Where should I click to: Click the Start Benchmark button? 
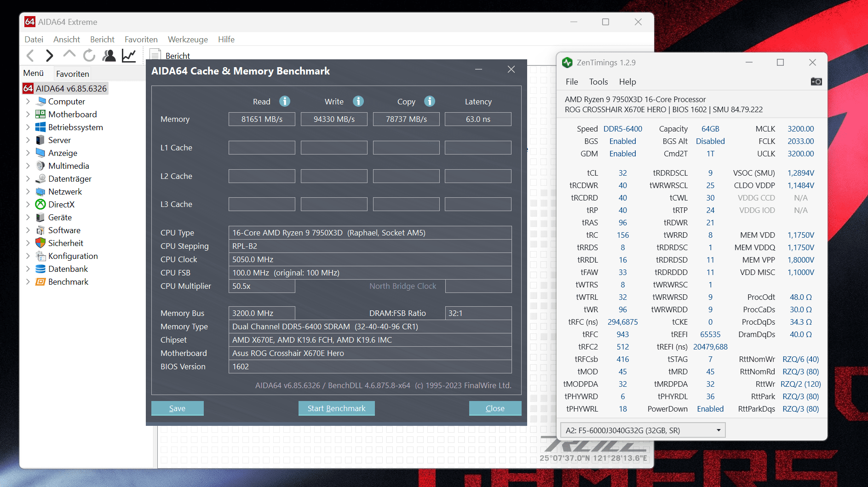click(x=337, y=408)
